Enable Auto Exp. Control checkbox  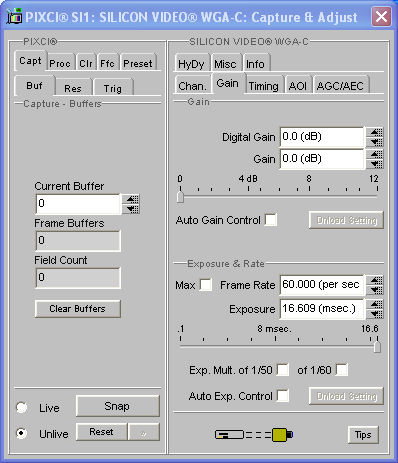click(x=283, y=396)
